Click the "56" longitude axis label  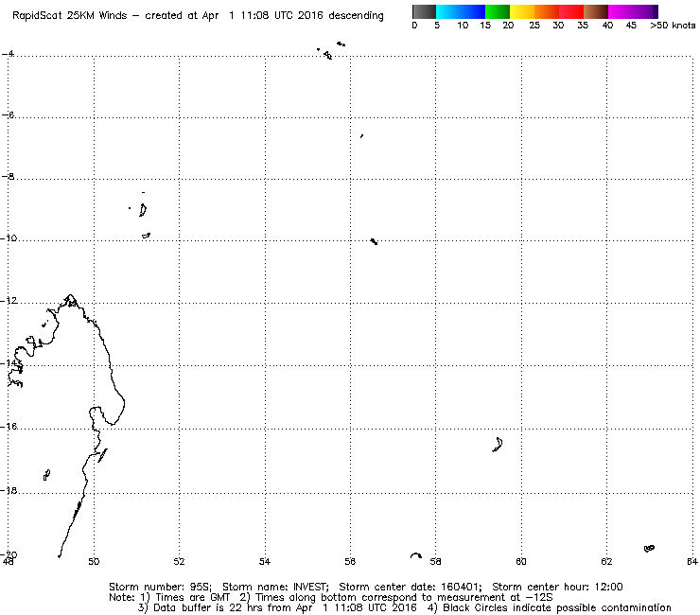pyautogui.click(x=350, y=562)
